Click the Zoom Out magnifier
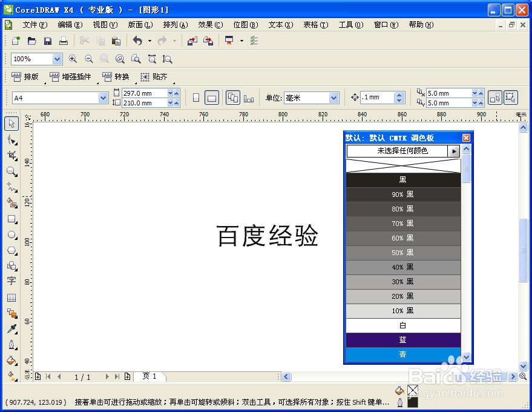Screen dimensions: 532x412 (x=88, y=59)
